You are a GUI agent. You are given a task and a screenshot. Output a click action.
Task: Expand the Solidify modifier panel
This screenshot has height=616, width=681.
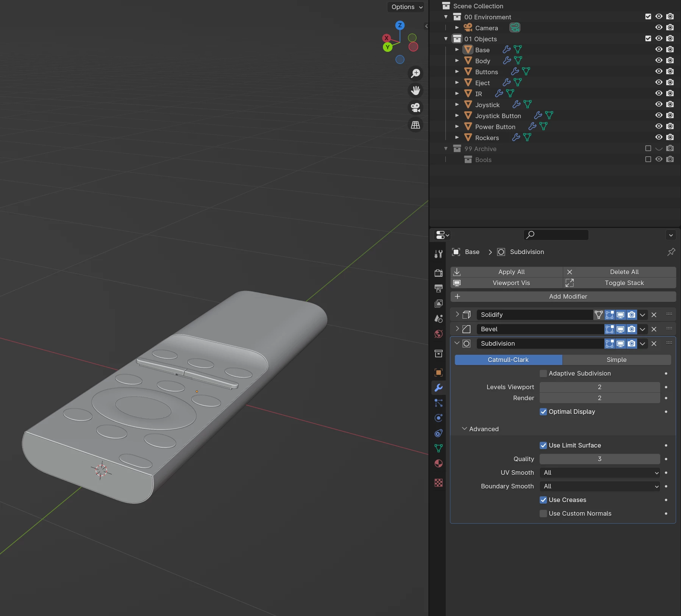coord(457,314)
